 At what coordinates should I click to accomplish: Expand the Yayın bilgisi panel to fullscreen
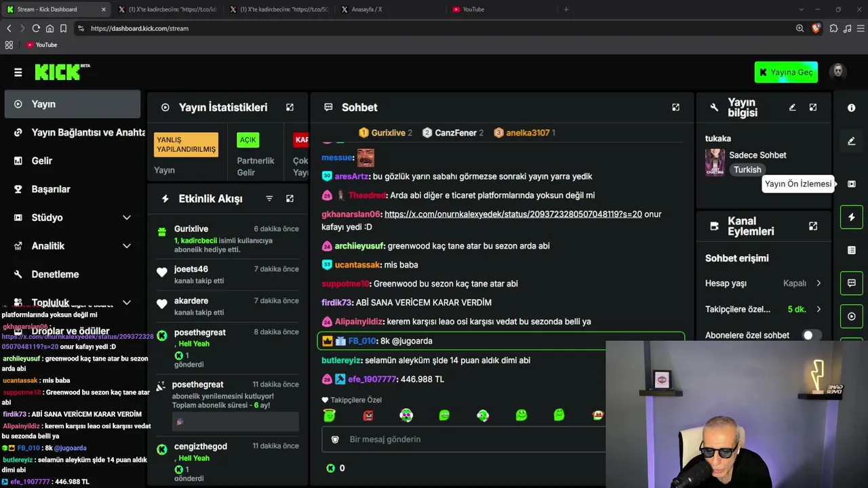tap(813, 107)
